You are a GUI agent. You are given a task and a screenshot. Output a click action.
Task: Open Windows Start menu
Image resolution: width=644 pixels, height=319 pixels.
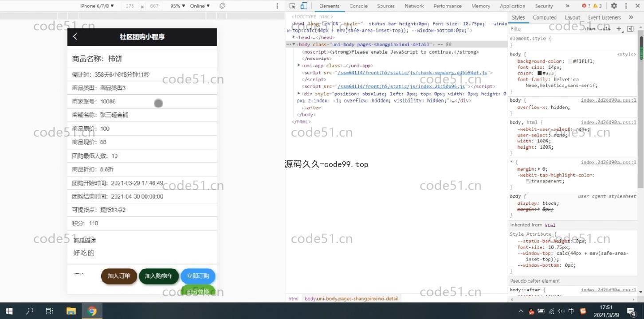tap(9, 311)
